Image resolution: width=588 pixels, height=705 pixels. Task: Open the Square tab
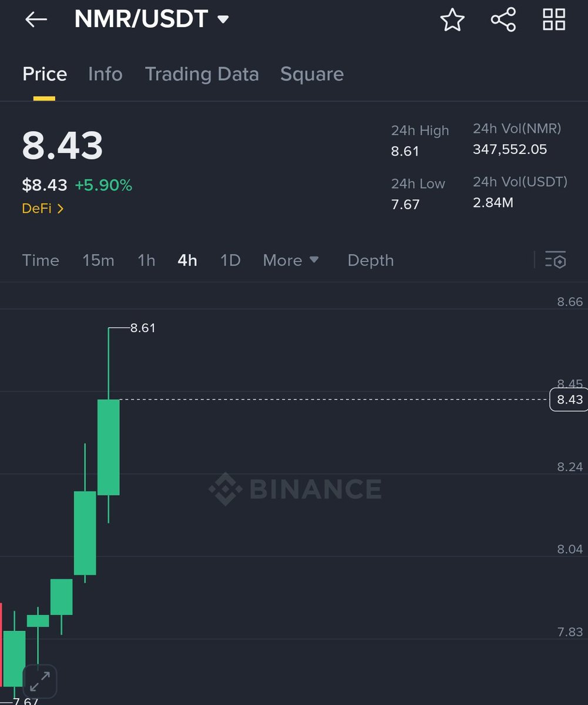click(312, 74)
